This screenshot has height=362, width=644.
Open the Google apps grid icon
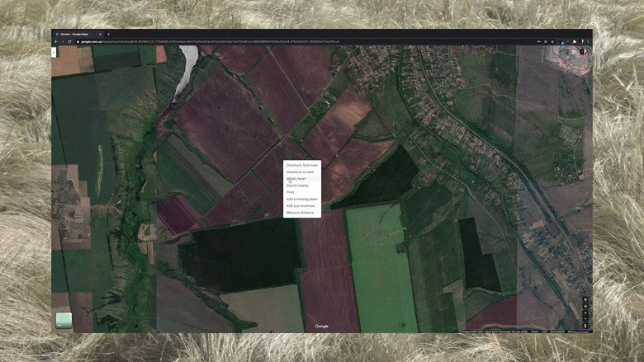click(x=574, y=52)
